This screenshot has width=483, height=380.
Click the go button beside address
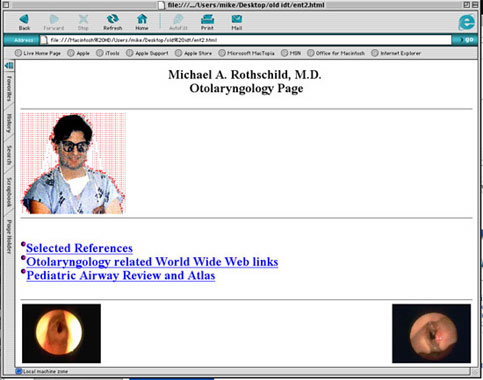click(x=465, y=40)
